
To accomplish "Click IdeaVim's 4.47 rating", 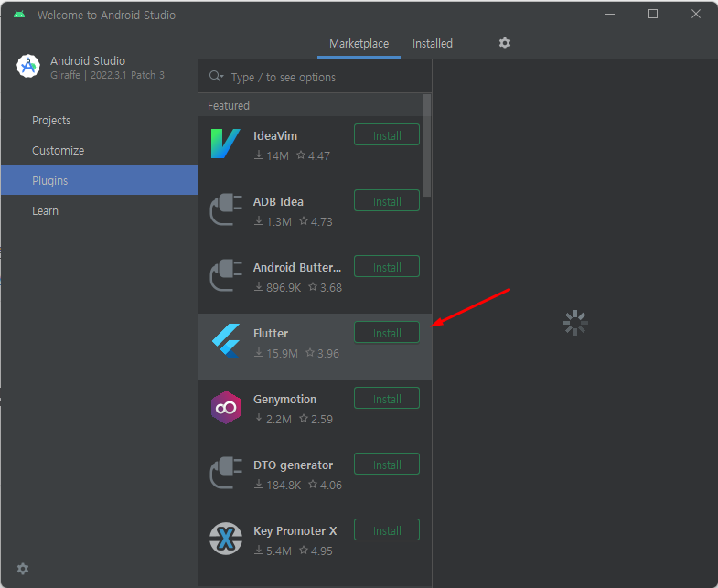I will [313, 155].
